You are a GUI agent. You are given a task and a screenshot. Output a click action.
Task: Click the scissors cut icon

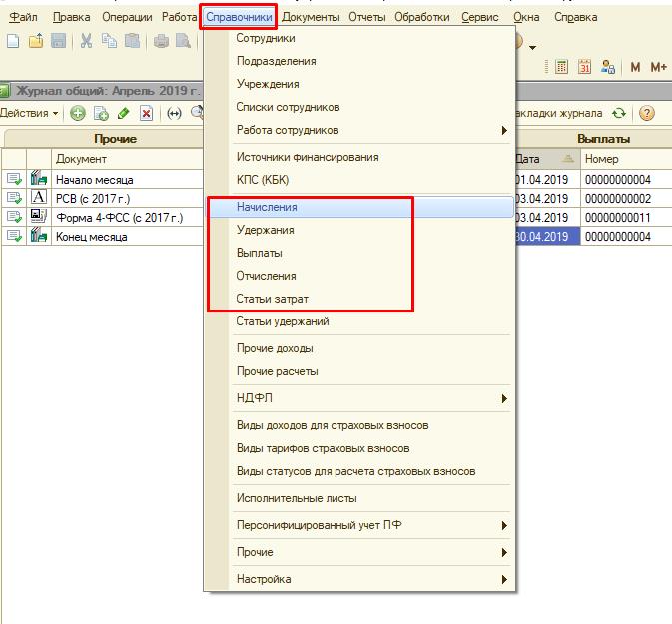coord(86,41)
